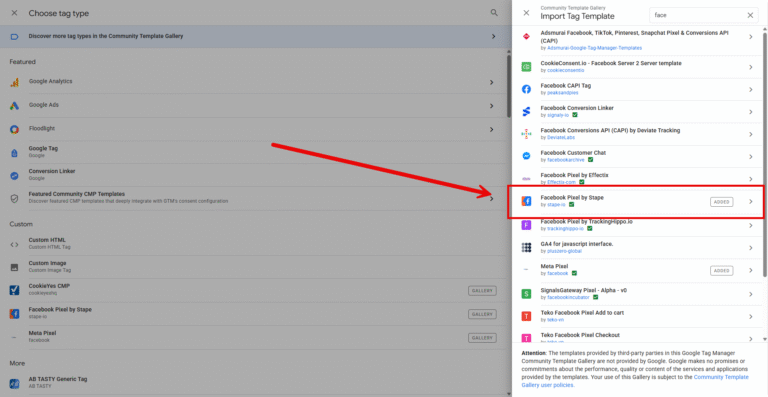Select Facebook Conversions API by Deviate Tracking
768x397 pixels.
638,134
